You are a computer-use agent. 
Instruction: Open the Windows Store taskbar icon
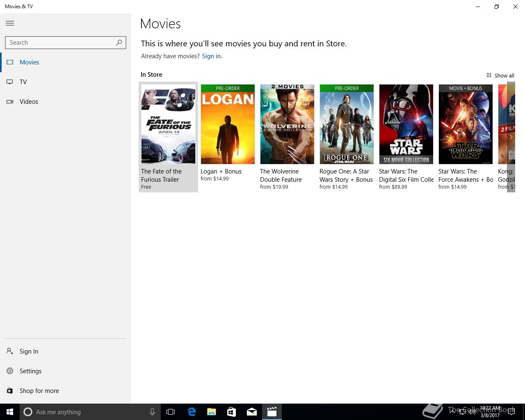click(x=231, y=412)
